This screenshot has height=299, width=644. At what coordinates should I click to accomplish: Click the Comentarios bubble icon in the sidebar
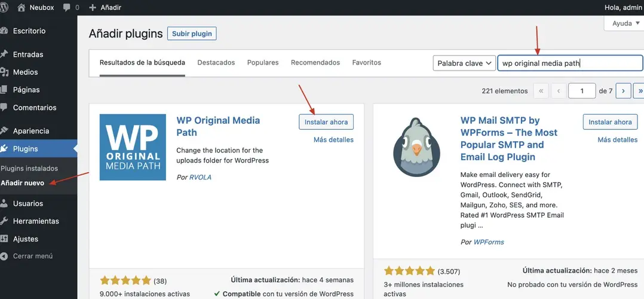point(4,108)
